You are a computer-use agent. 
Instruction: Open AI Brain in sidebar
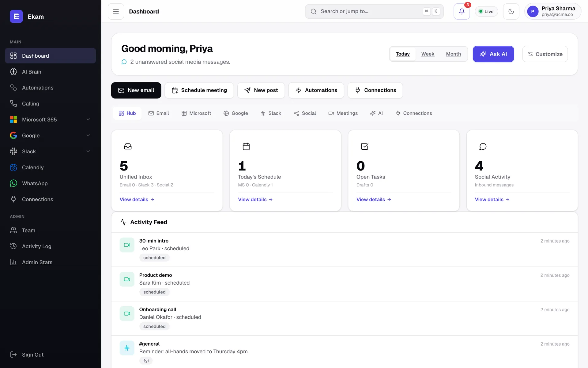click(50, 71)
